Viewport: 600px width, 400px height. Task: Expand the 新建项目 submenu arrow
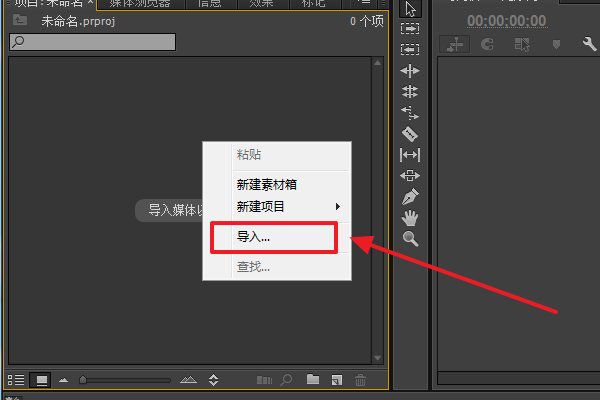(x=338, y=207)
